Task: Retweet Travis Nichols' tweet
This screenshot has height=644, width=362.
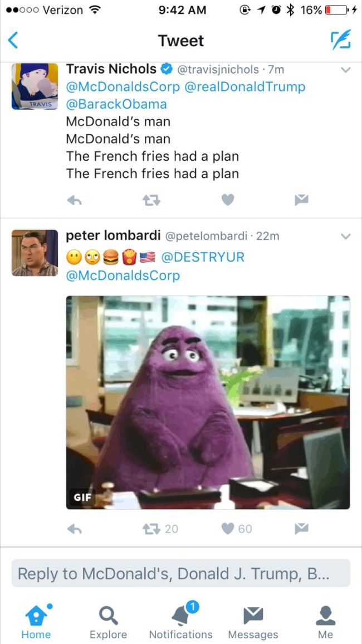Action: (x=151, y=200)
